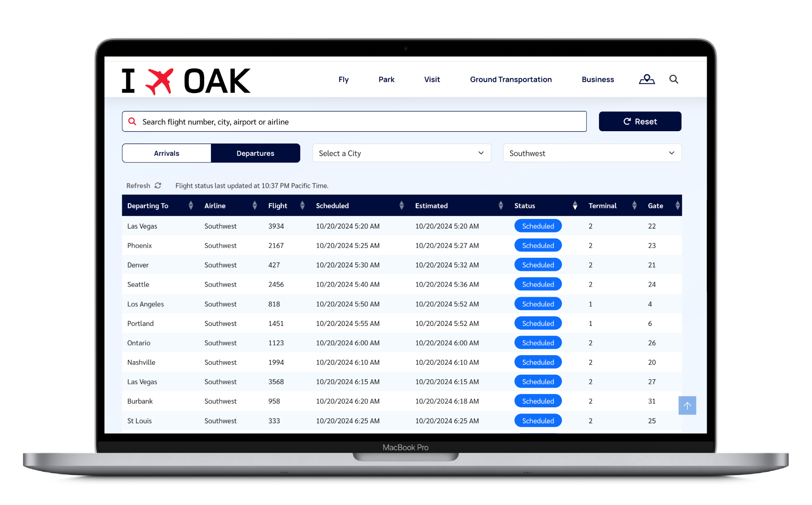
Task: Click Scheduled status badge for Burbank flight
Action: pos(538,401)
